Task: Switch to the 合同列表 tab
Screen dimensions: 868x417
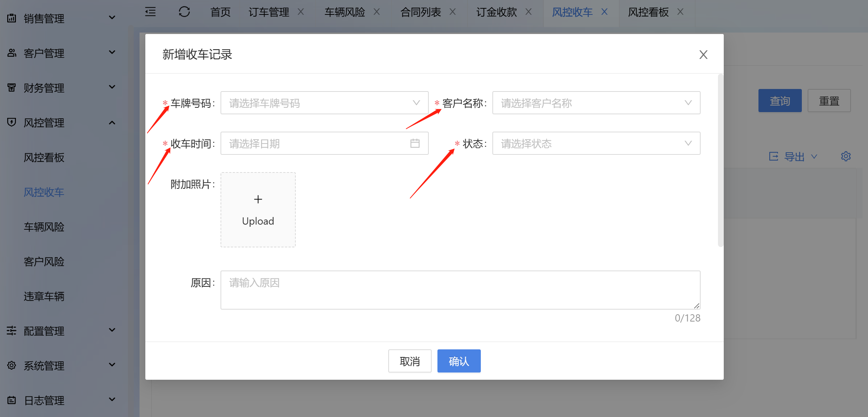Action: [x=420, y=12]
